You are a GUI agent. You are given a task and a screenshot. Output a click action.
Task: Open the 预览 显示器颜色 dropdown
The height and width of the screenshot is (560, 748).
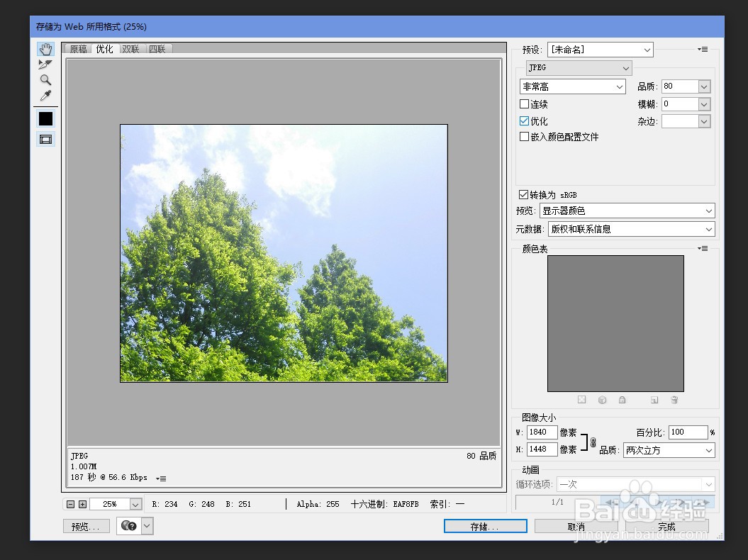click(627, 211)
